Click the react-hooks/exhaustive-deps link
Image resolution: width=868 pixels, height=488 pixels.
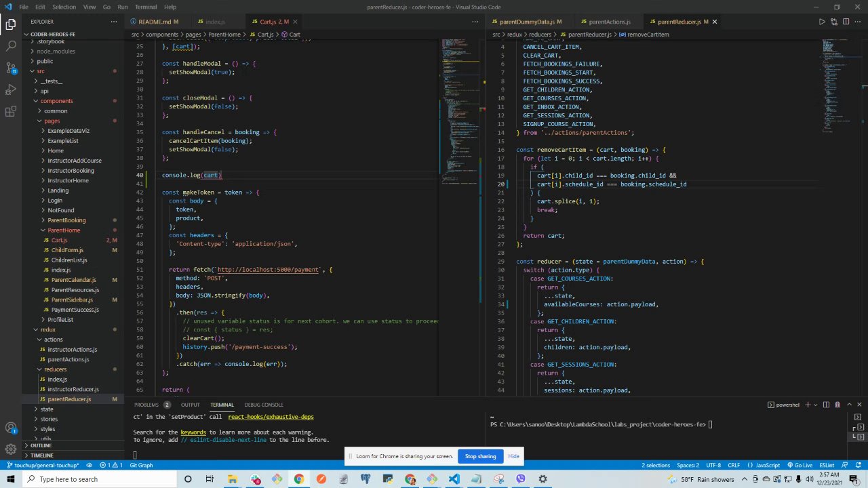click(x=271, y=417)
